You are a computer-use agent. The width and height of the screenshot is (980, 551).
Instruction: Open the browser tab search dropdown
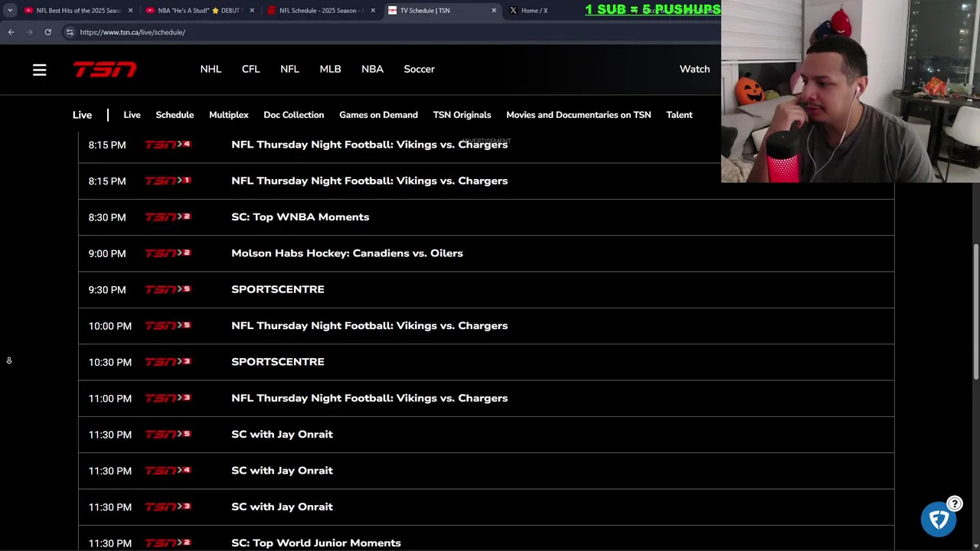point(10,11)
